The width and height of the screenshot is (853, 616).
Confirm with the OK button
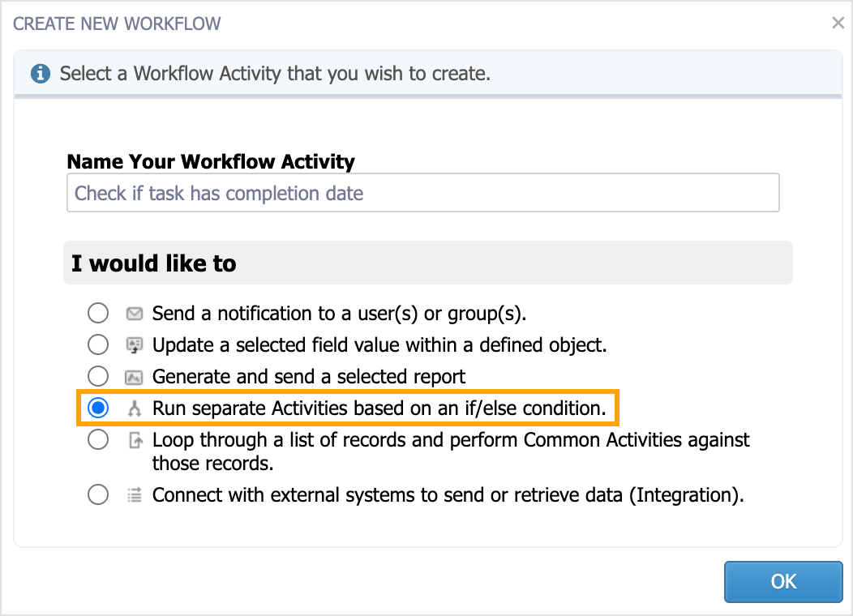(x=783, y=582)
